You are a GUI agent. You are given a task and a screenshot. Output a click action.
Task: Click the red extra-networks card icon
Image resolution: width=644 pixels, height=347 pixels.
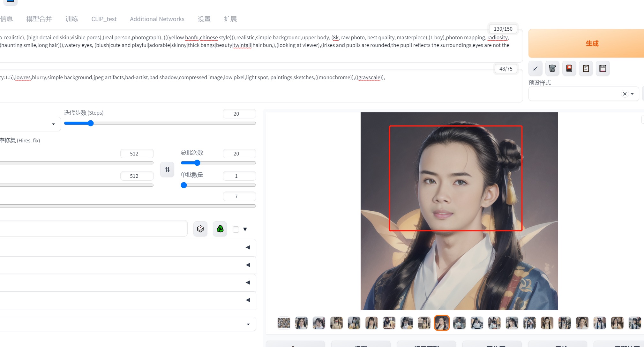tap(569, 68)
